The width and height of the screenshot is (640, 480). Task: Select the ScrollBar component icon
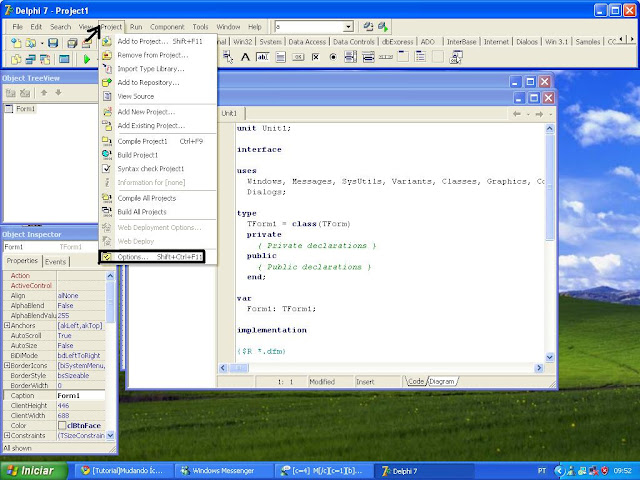[385, 57]
